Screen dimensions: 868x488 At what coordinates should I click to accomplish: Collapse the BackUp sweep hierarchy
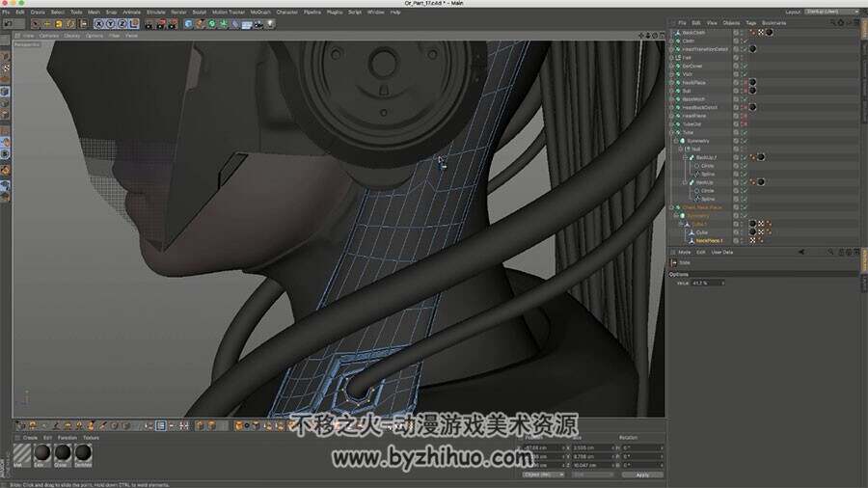[x=685, y=182]
